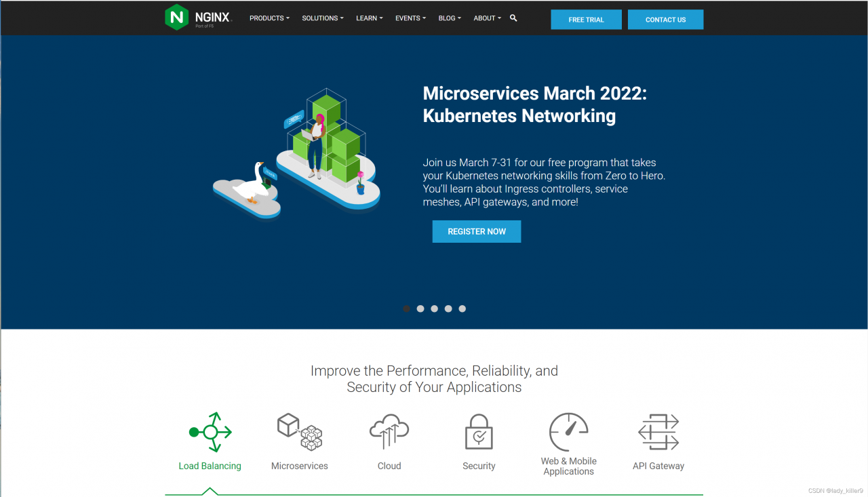The height and width of the screenshot is (497, 868).
Task: Go to first carousel slide dot
Action: click(x=406, y=309)
